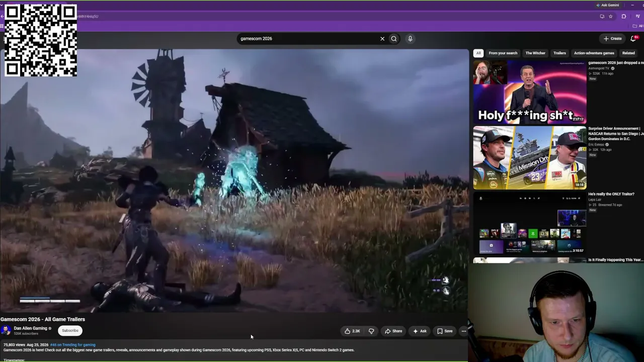Image resolution: width=644 pixels, height=362 pixels.
Task: Click the Asmongold TV channel name
Action: pyautogui.click(x=599, y=68)
